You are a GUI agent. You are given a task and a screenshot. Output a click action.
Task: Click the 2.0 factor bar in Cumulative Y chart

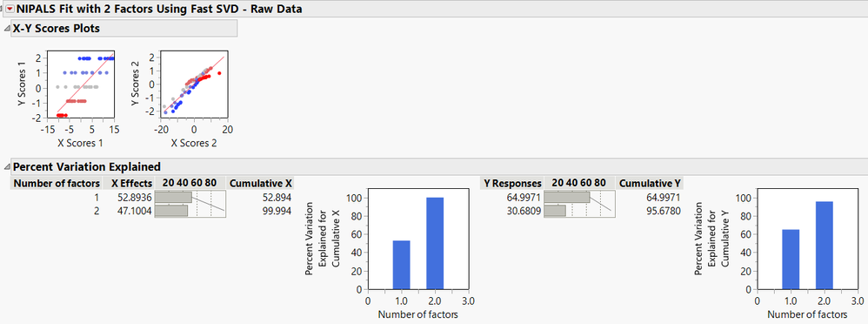point(825,246)
